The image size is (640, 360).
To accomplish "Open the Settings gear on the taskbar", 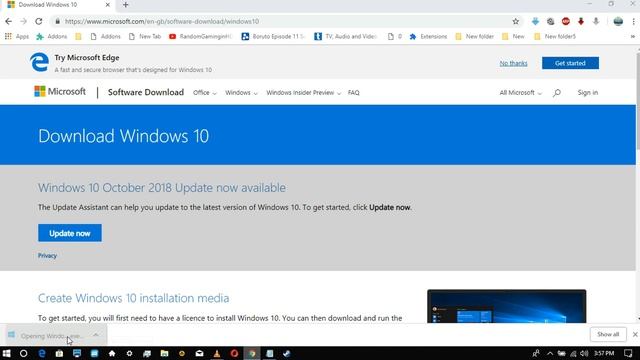I will pyautogui.click(x=129, y=353).
